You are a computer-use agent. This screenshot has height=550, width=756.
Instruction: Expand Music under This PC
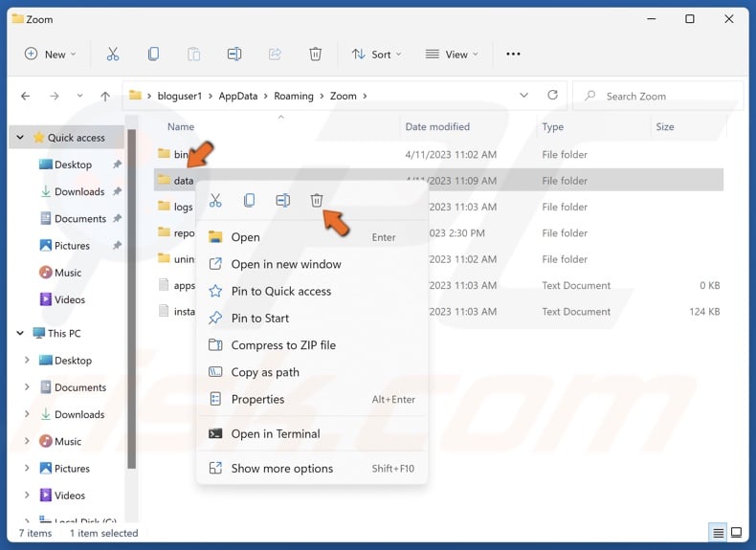27,441
